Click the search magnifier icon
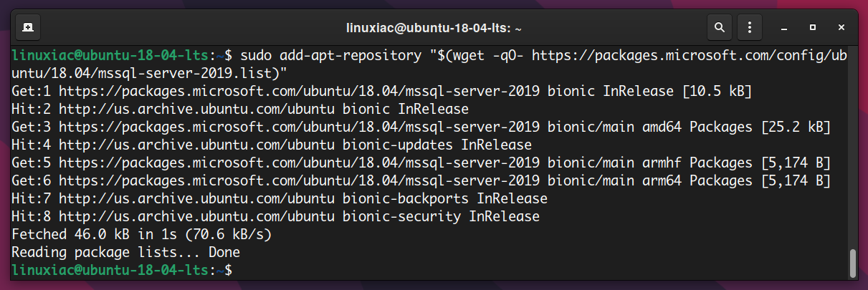This screenshot has width=868, height=290. (x=719, y=28)
